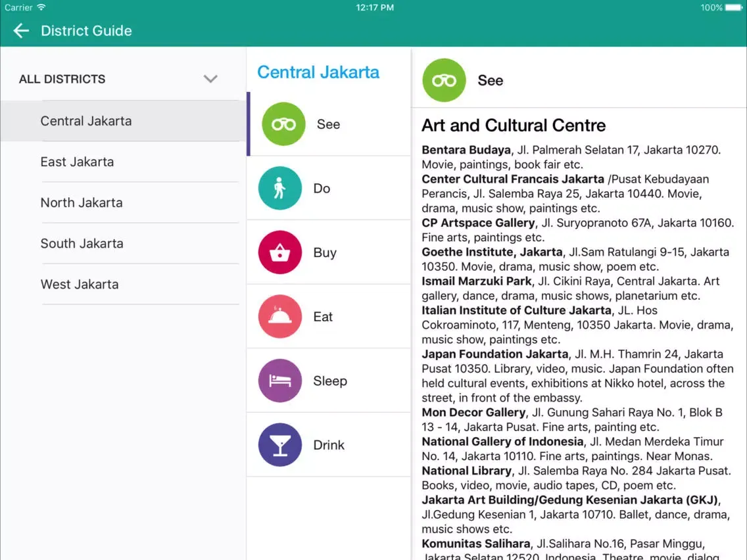This screenshot has width=747, height=560.
Task: Open the ALL DISTRICTS dropdown label
Action: (62, 79)
